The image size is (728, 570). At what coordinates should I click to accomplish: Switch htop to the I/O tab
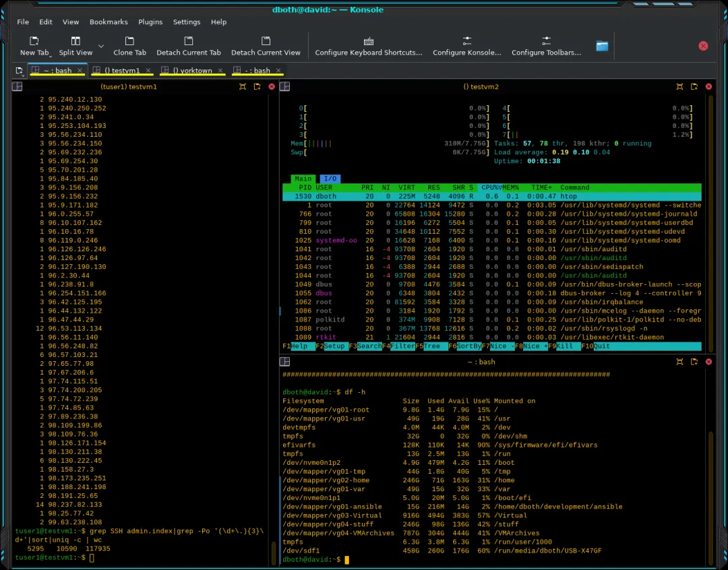point(330,179)
